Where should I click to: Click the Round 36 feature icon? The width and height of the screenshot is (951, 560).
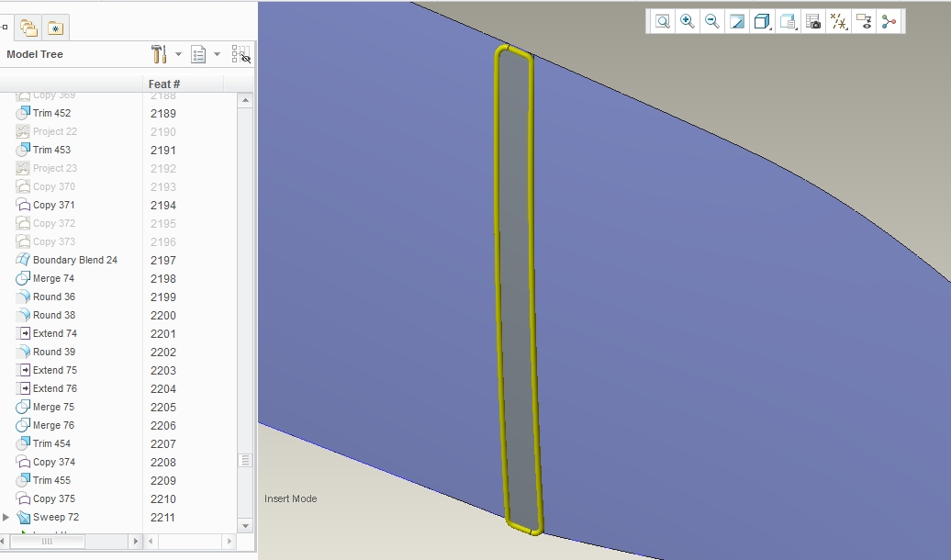pos(23,297)
